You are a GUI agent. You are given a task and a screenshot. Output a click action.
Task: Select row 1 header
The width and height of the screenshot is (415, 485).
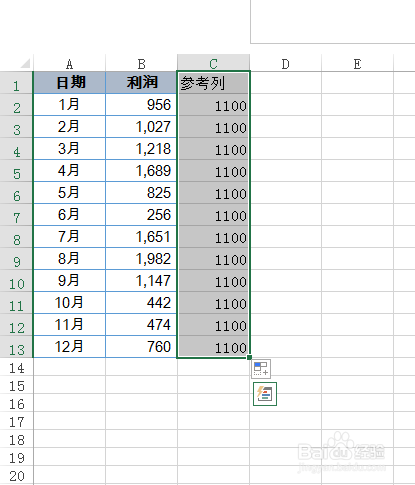(16, 83)
